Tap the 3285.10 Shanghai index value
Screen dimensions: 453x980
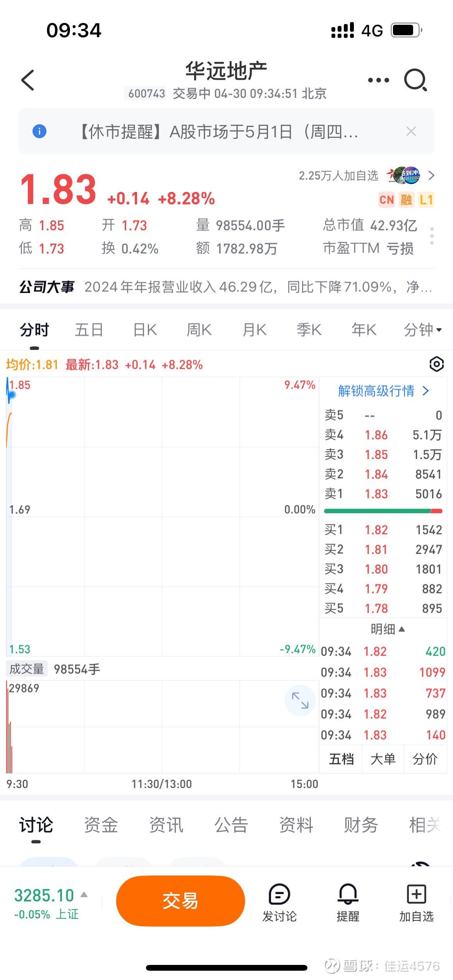(x=44, y=895)
